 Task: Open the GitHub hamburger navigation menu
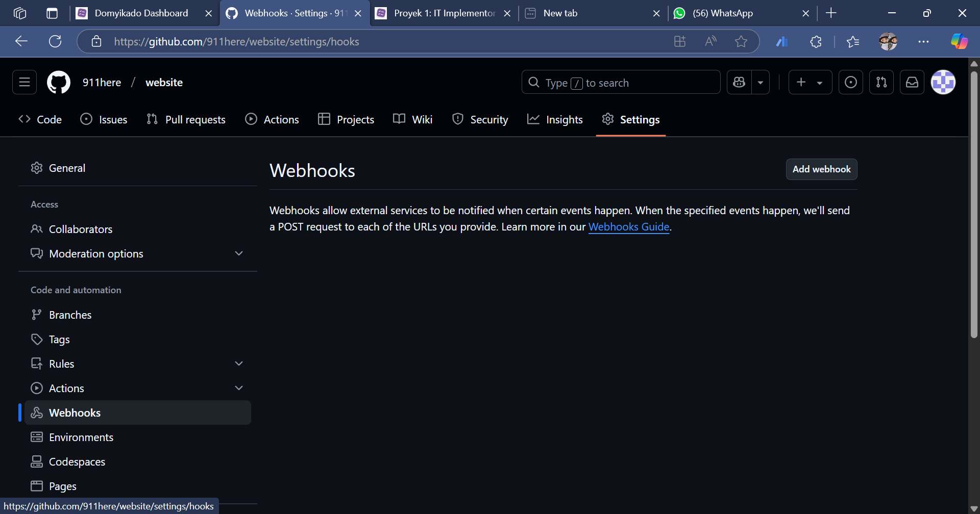24,82
